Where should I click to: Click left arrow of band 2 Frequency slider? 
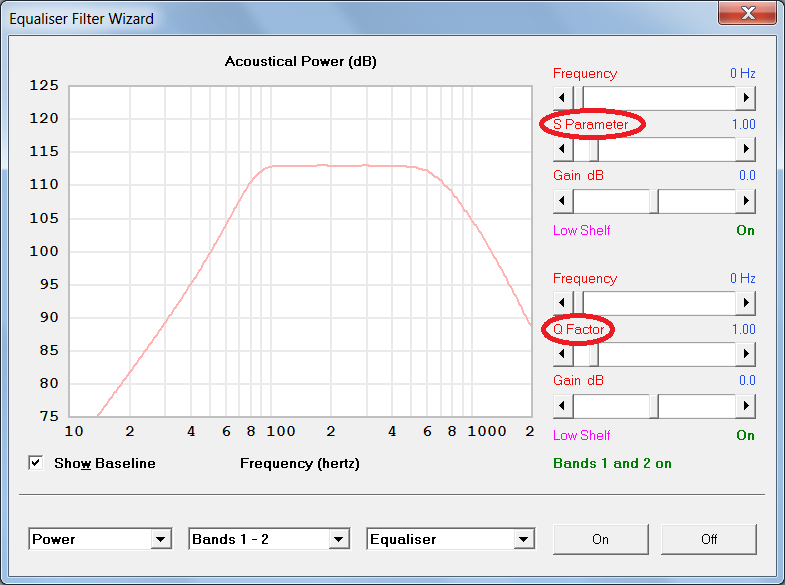pos(563,303)
